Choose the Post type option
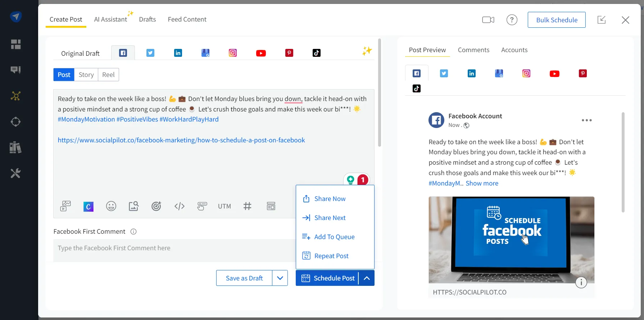Viewport: 644px width, 320px height. coord(64,75)
